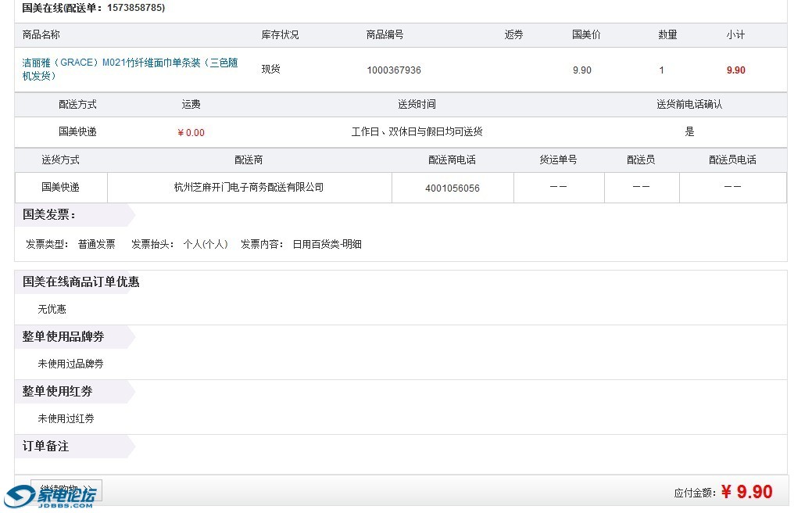Click the product code 1000367936
The width and height of the screenshot is (812, 513).
pos(394,70)
